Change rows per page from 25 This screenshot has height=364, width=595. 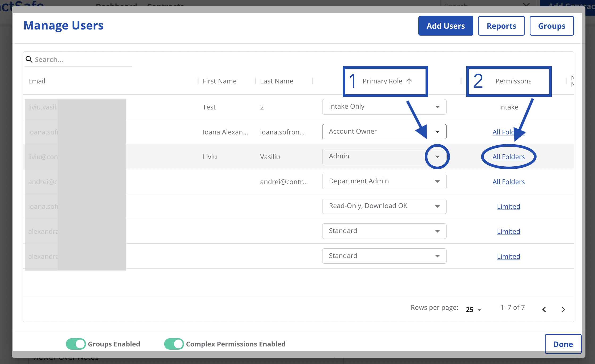474,310
